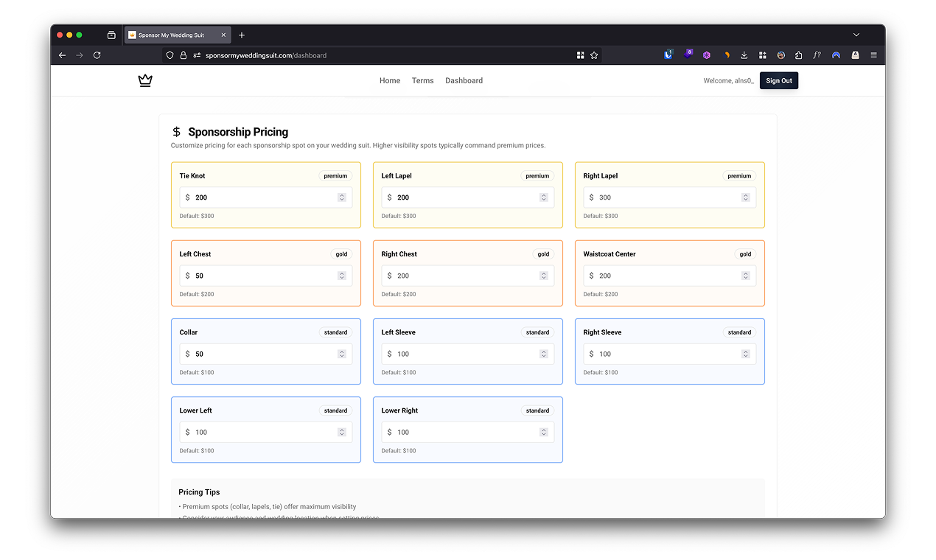Image resolution: width=936 pixels, height=560 pixels.
Task: Click the Lower Right price field
Action: pos(468,432)
